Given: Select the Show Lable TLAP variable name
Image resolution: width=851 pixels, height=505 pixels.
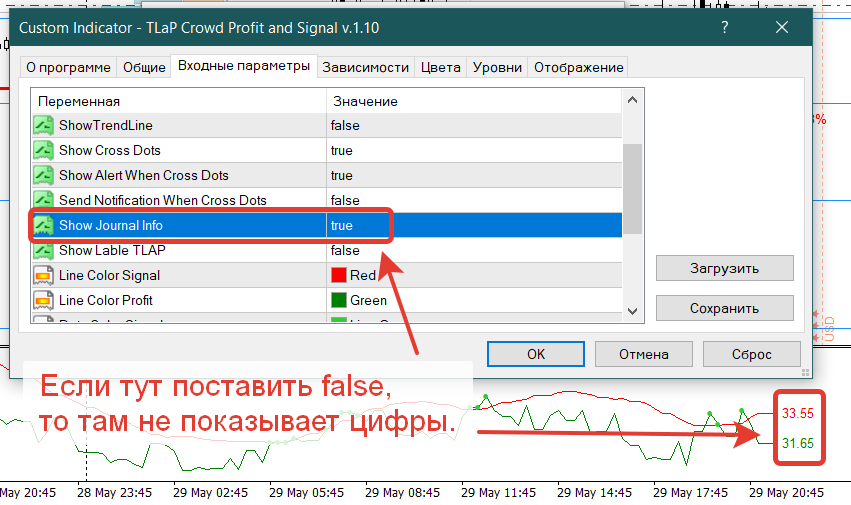Looking at the screenshot, I should [x=112, y=250].
